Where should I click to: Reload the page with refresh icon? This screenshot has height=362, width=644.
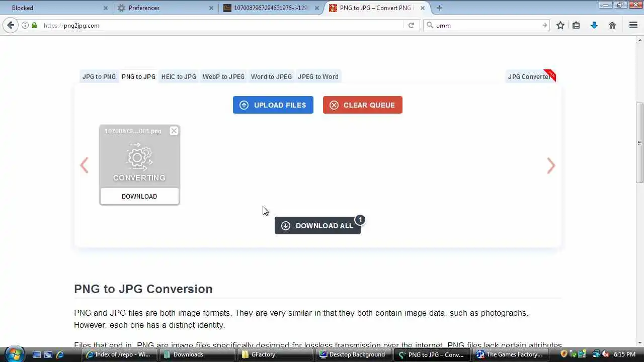pos(411,25)
